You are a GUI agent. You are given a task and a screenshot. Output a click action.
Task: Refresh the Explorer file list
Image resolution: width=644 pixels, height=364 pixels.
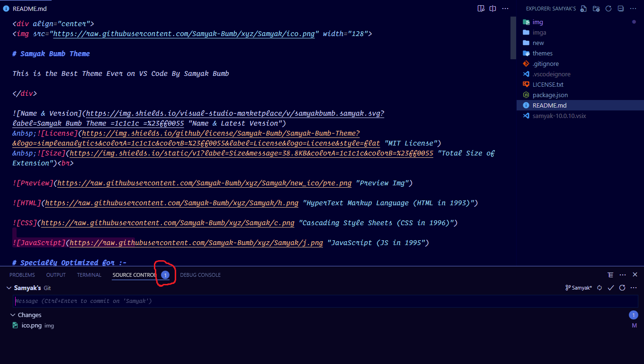coord(608,9)
